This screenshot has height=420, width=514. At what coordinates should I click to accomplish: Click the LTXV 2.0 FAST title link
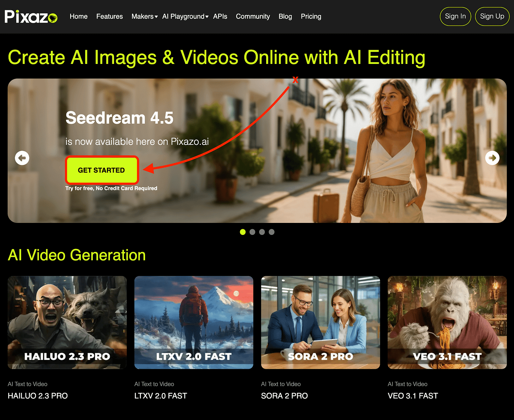161,396
